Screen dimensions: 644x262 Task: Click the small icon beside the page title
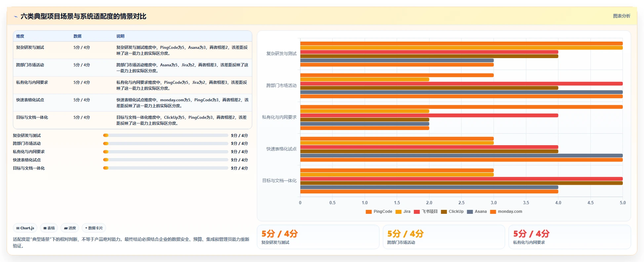16,16
